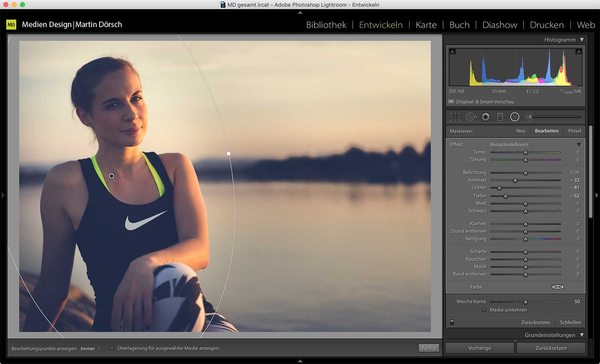Collapse the Histogramm panel
600x364 pixels.
point(582,40)
